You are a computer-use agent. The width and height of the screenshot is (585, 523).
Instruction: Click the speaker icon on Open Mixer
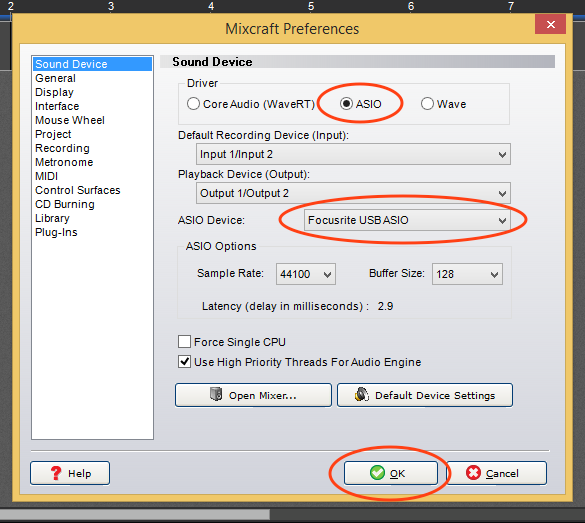(x=216, y=394)
